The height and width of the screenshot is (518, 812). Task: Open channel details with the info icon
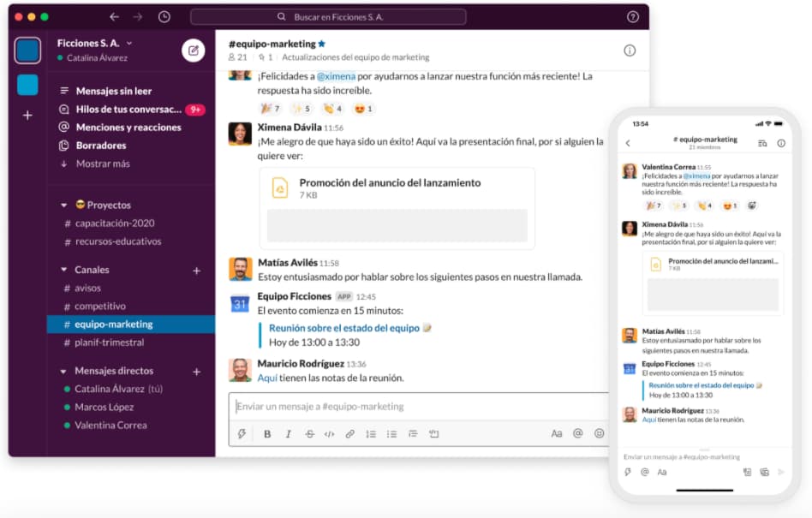pos(631,51)
